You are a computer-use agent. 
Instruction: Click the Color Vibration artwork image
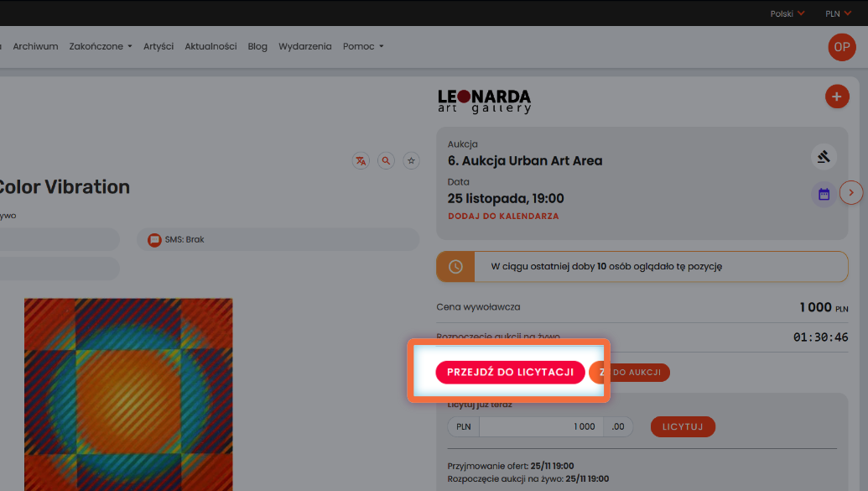point(128,394)
